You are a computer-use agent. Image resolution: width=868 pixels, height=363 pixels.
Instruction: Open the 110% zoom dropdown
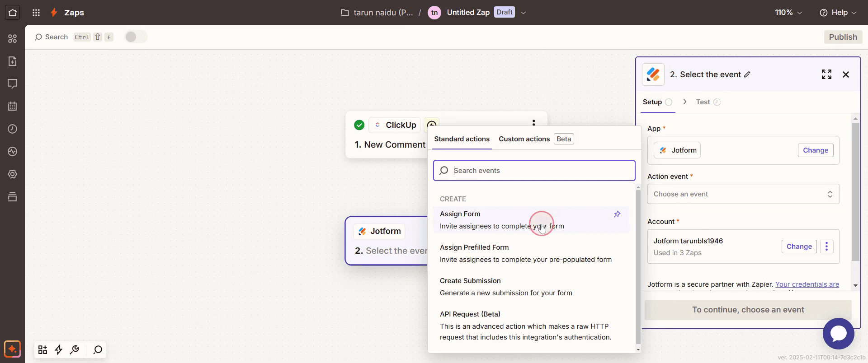788,13
